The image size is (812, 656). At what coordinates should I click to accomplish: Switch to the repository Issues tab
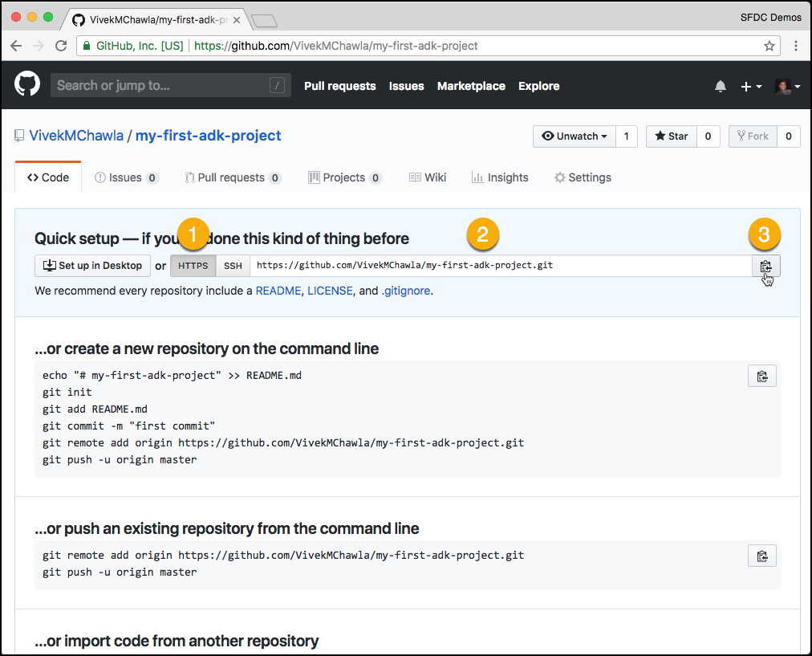126,177
